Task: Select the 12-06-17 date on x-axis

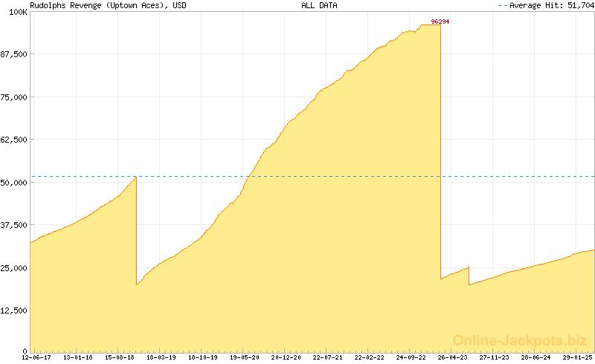Action: [x=36, y=357]
